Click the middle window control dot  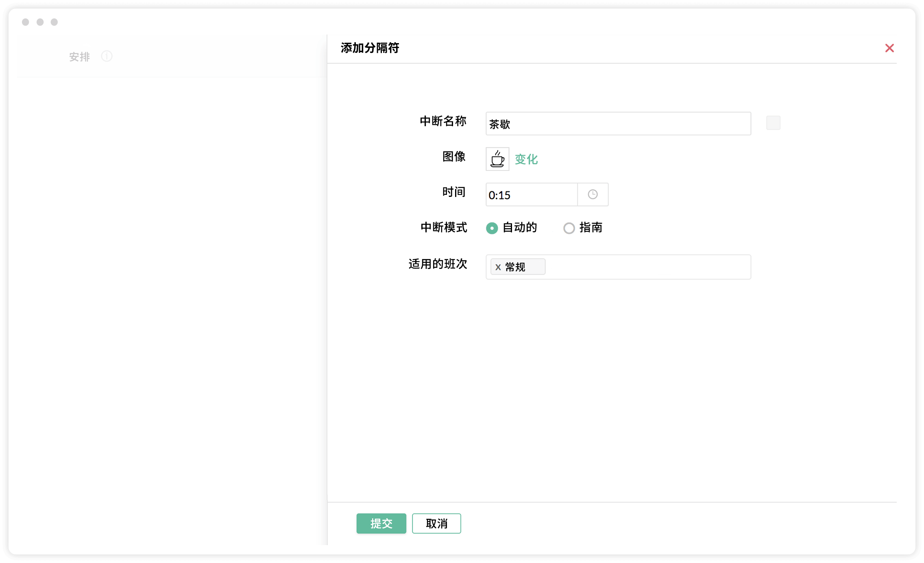(40, 22)
